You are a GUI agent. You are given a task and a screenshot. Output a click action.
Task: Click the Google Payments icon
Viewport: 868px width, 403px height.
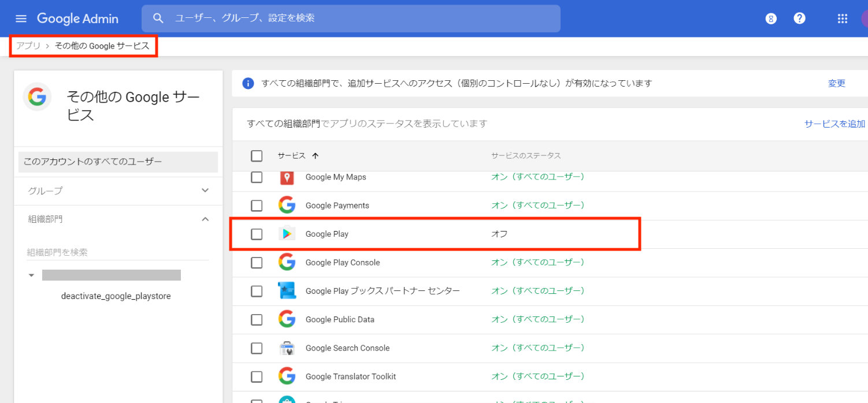click(287, 206)
